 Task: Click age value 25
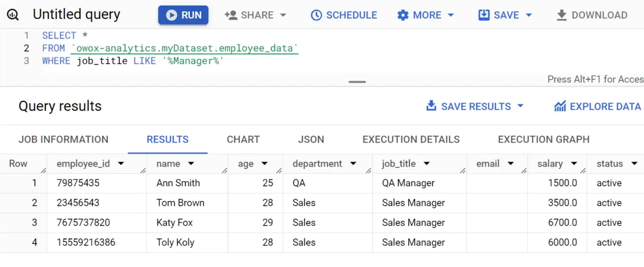coord(268,183)
